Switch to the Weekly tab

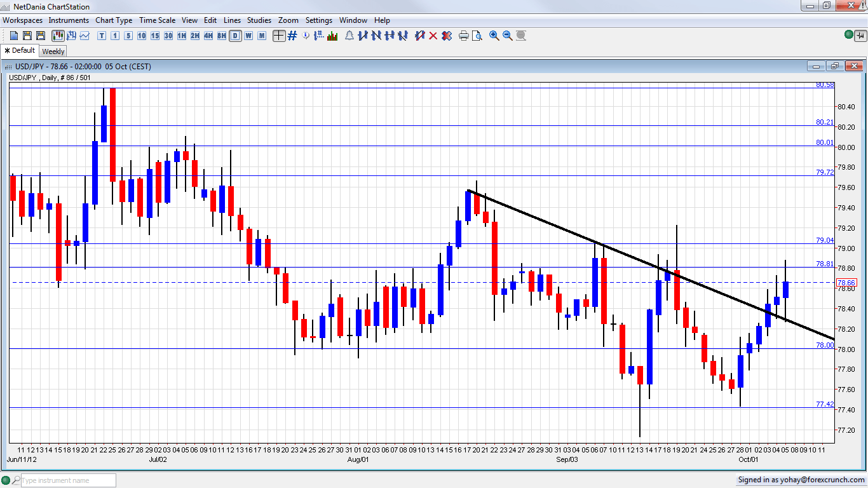pyautogui.click(x=53, y=51)
